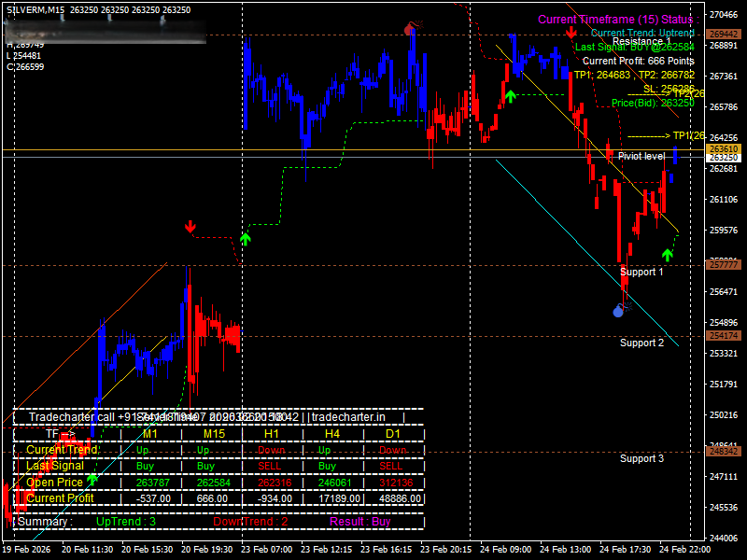Click the Support 3 label

coord(641,458)
